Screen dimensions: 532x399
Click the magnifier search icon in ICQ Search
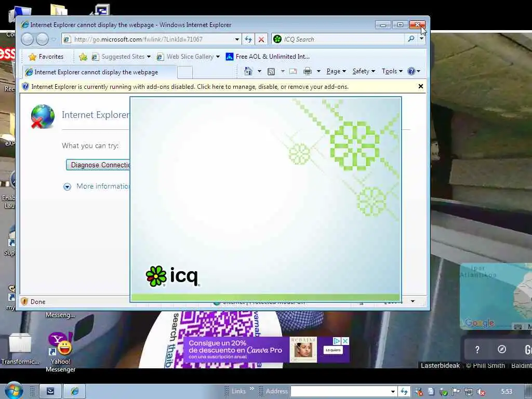(411, 39)
